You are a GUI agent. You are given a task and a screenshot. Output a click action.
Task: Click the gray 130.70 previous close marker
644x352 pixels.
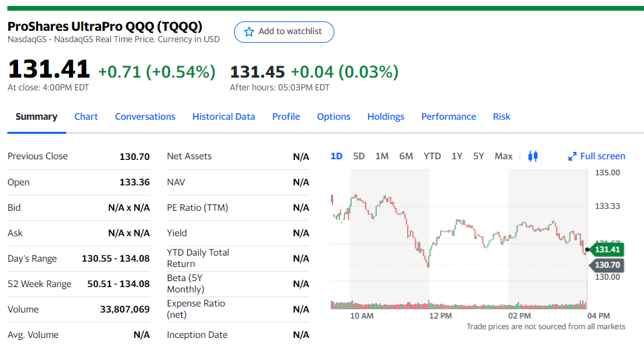coord(607,265)
